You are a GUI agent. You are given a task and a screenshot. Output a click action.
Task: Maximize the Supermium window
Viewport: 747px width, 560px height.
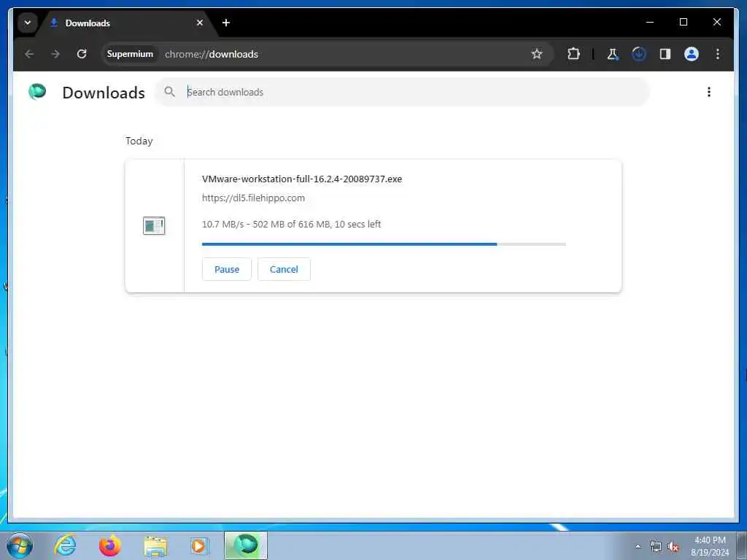pos(683,22)
